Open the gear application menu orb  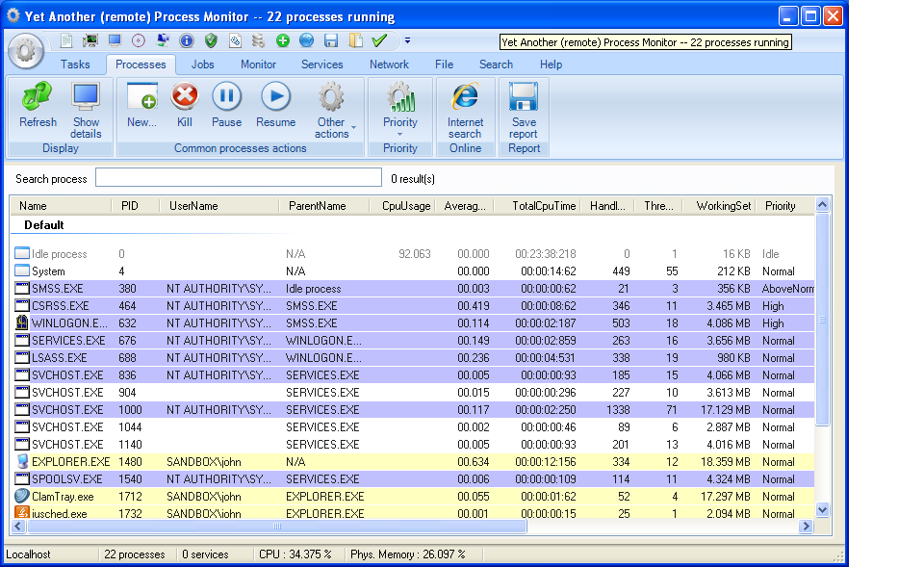point(26,51)
